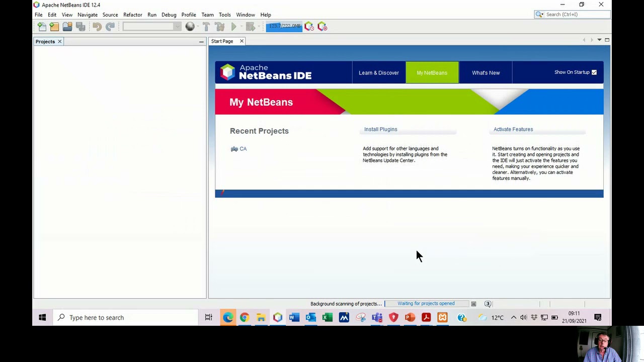Open the Edit menu
The image size is (644, 362).
52,15
